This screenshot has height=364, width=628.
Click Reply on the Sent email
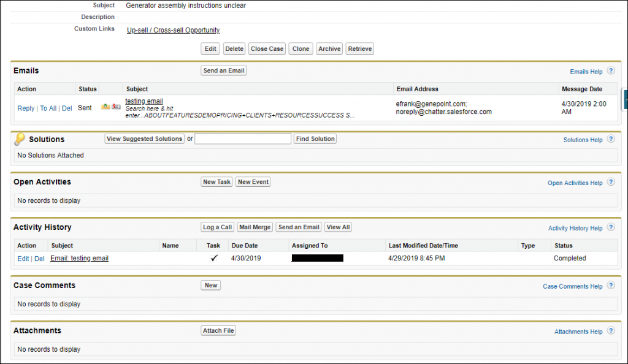click(x=25, y=108)
